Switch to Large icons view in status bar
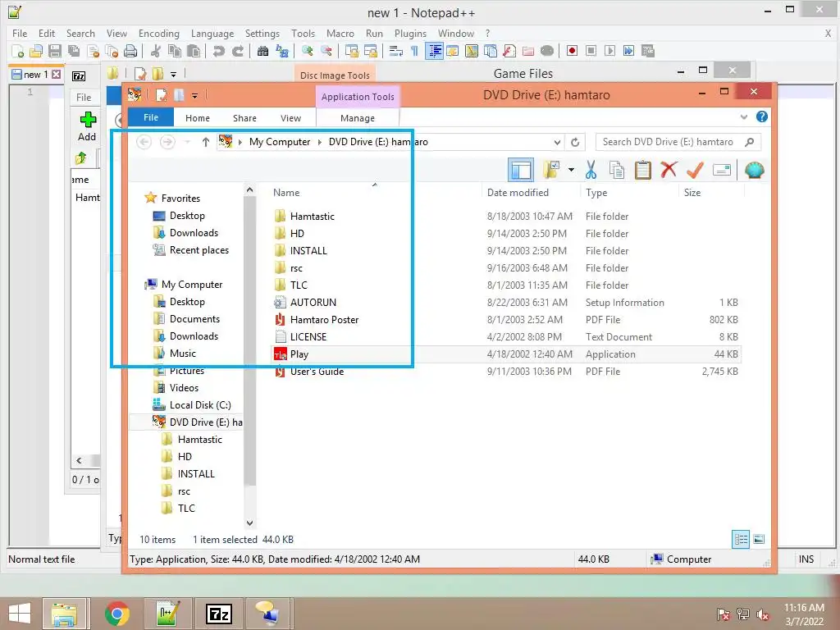 [759, 540]
